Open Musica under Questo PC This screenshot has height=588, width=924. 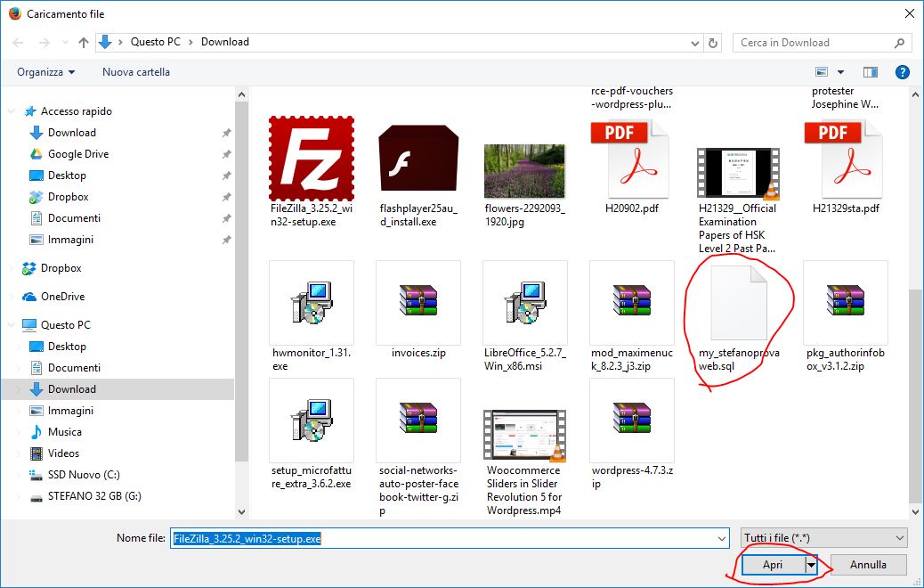64,432
